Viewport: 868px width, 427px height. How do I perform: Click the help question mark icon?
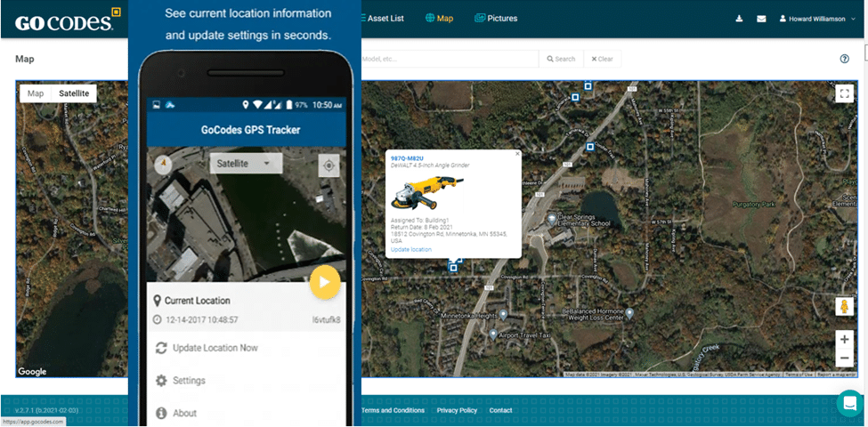click(x=844, y=59)
